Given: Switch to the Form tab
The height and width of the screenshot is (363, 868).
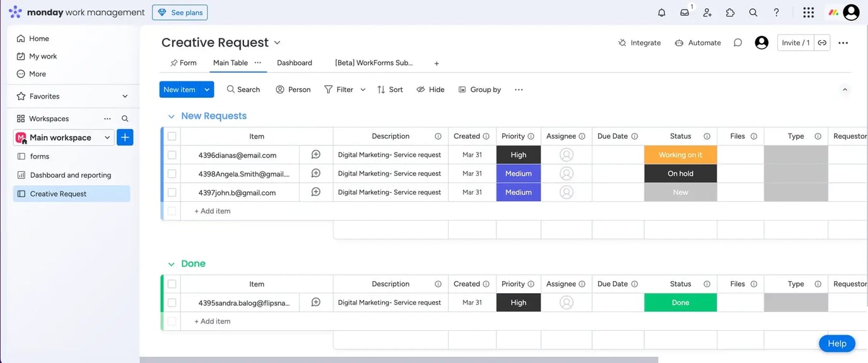Looking at the screenshot, I should pyautogui.click(x=184, y=63).
